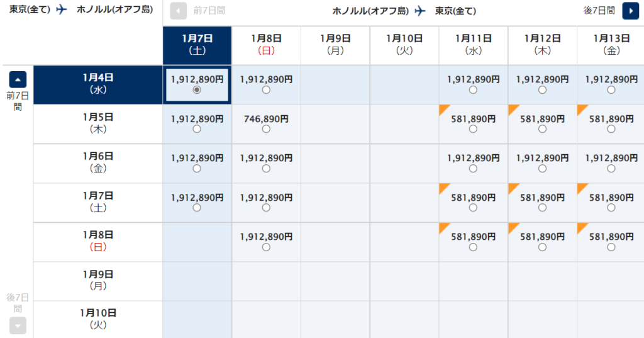
Task: Click airplane icon between 東京(全て) and ホノルル on left
Action: [62, 9]
